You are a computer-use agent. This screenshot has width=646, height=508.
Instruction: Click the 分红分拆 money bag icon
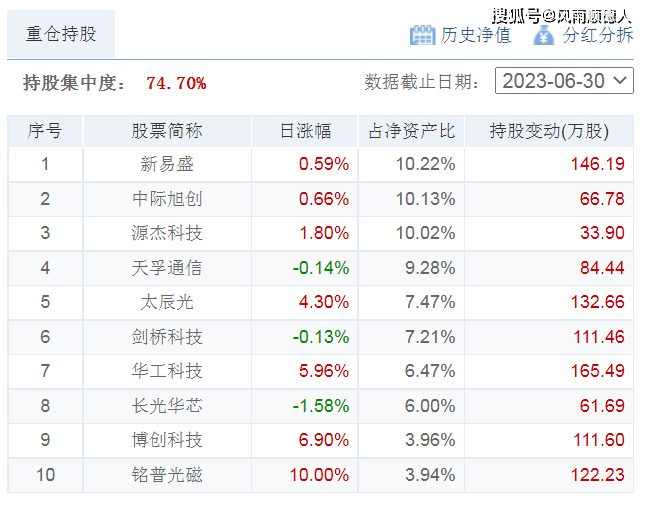pyautogui.click(x=543, y=35)
